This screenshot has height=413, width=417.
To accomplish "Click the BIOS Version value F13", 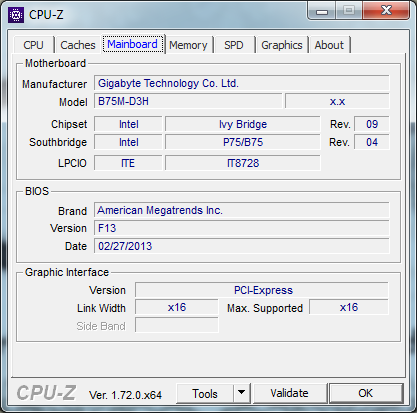I will (x=242, y=228).
